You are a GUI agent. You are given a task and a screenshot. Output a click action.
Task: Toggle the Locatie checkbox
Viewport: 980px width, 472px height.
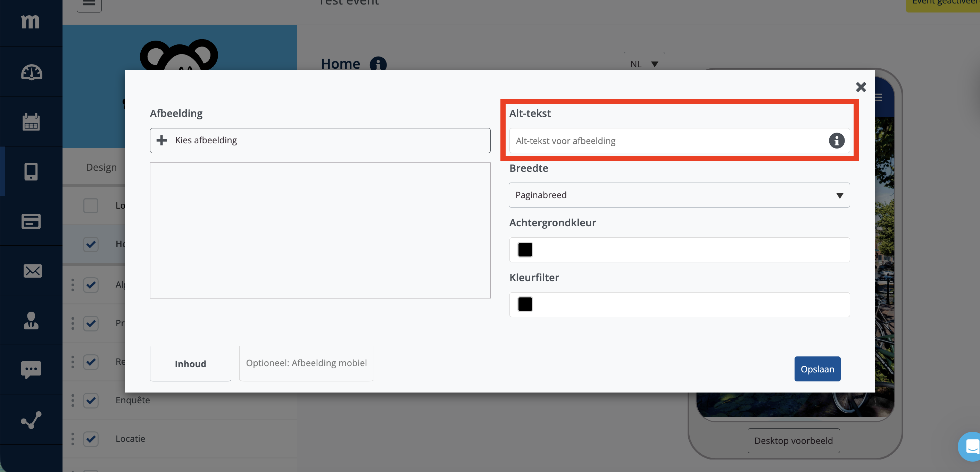[x=91, y=439]
